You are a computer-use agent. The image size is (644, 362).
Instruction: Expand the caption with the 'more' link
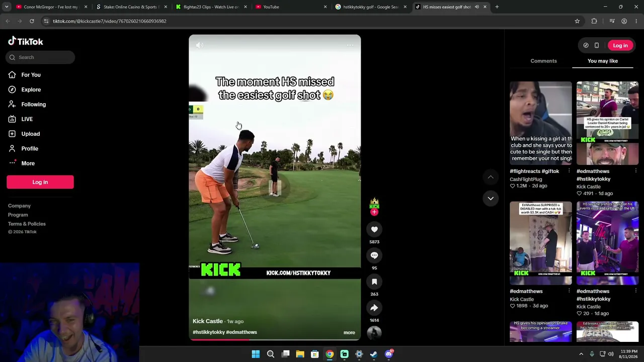pos(349,332)
